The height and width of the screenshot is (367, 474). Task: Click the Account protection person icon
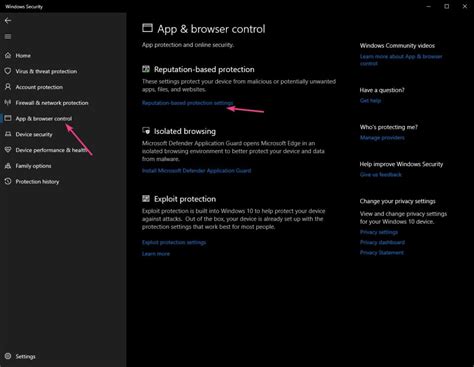(x=8, y=87)
